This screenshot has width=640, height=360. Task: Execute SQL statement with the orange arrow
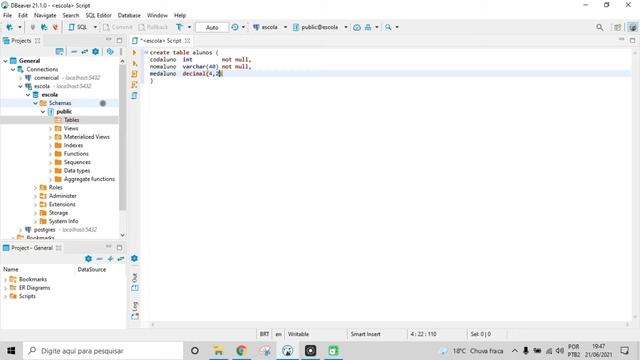[x=134, y=53]
